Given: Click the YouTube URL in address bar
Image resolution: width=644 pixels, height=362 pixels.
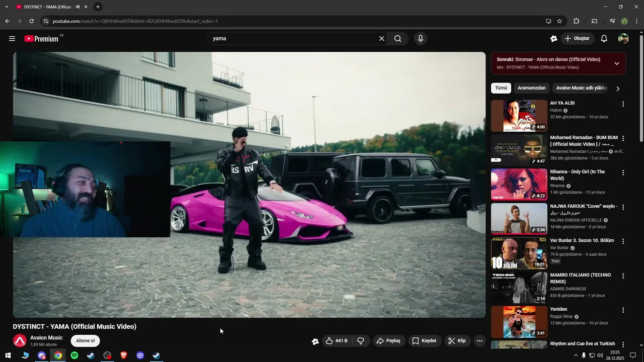Looking at the screenshot, I should pos(135,21).
